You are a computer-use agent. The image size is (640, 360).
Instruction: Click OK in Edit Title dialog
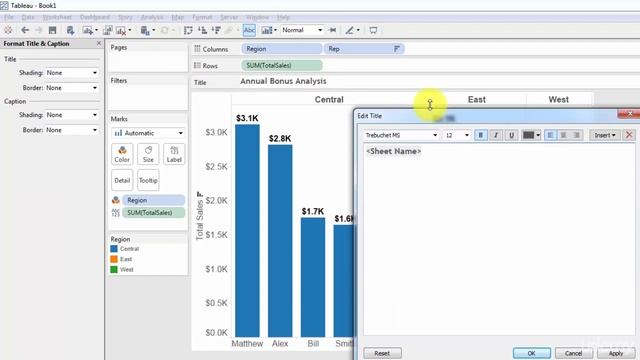point(531,353)
